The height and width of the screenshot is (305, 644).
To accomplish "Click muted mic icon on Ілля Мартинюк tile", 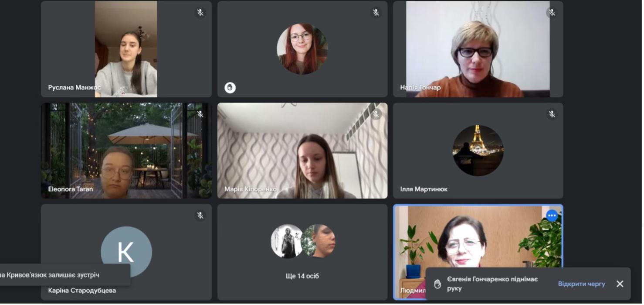I will point(552,114).
